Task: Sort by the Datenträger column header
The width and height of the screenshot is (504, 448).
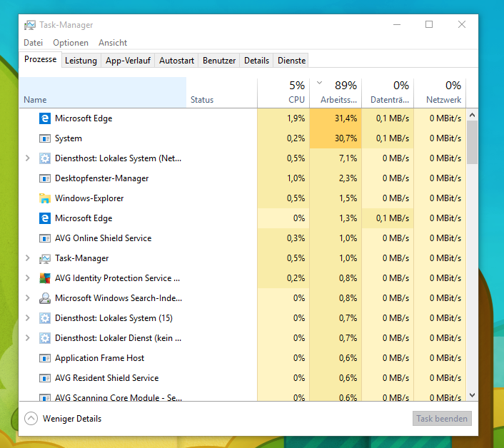Action: pyautogui.click(x=388, y=93)
